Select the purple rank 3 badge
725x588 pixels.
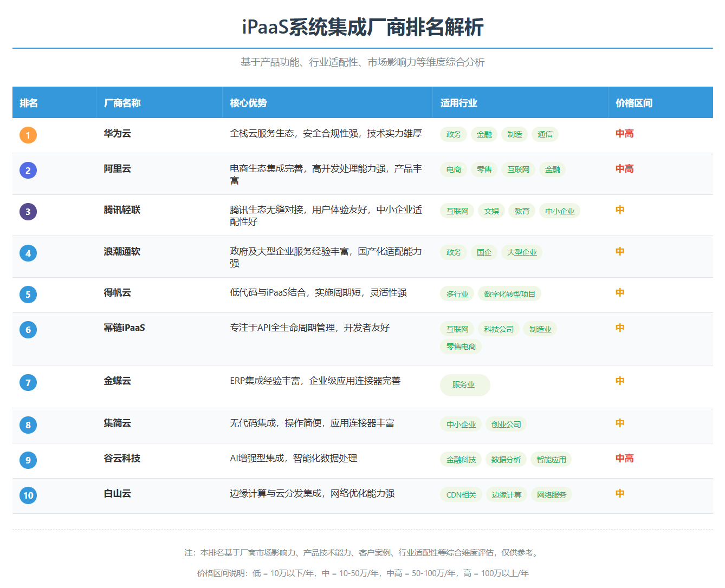click(28, 211)
